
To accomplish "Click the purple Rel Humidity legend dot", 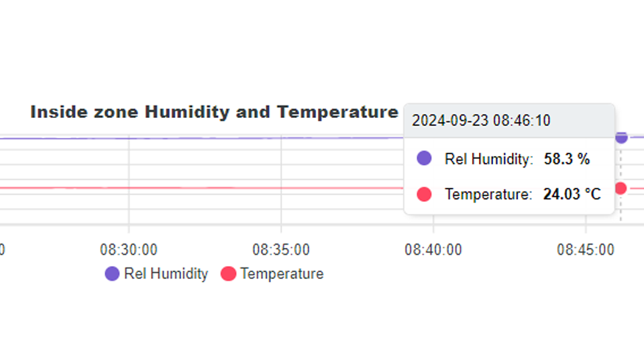I will (x=112, y=274).
